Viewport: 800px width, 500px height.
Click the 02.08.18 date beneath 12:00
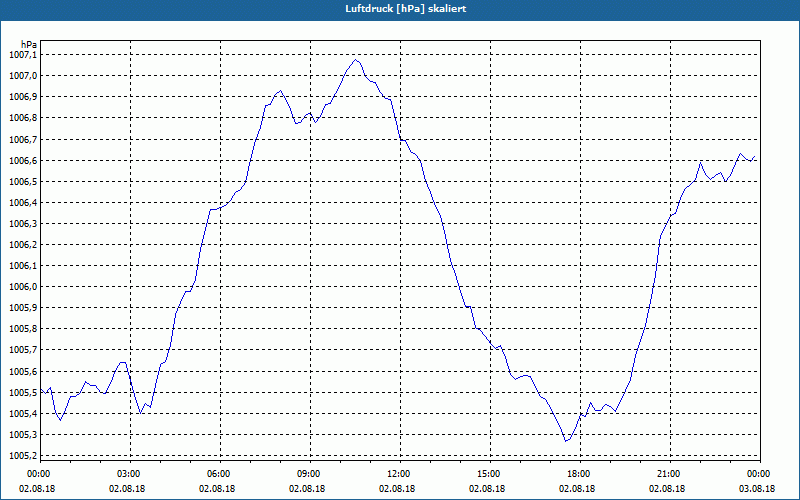(x=397, y=489)
